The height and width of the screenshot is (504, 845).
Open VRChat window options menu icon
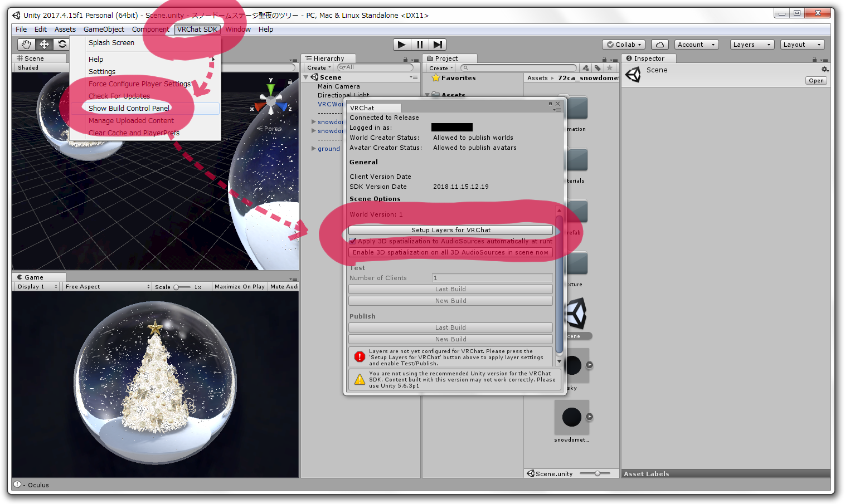557,110
